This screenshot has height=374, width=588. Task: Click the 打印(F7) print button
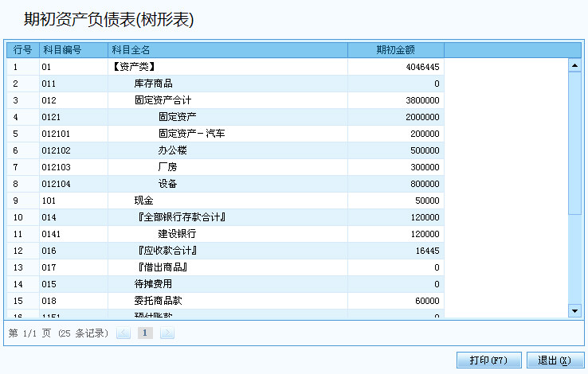click(x=488, y=360)
